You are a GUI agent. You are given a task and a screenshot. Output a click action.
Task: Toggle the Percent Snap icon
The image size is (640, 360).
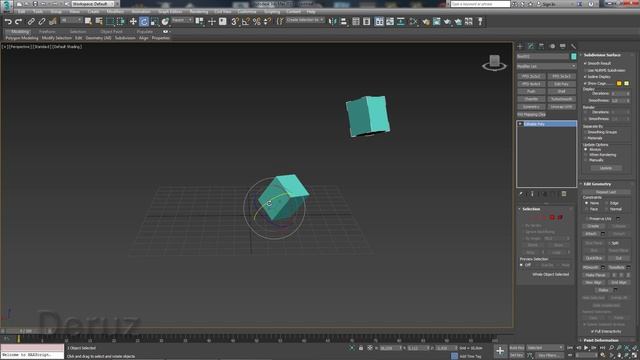coord(257,21)
